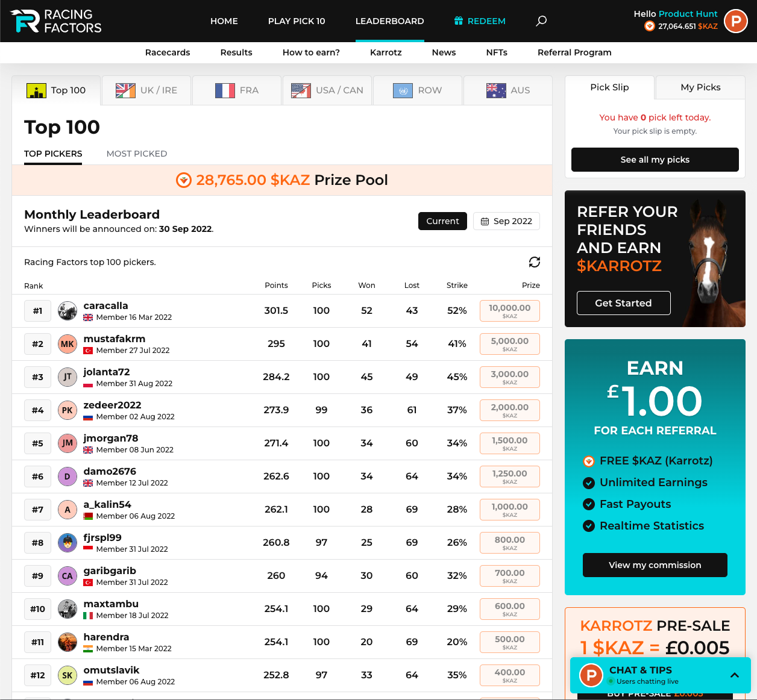Click damo2676's D avatar

coord(68,477)
